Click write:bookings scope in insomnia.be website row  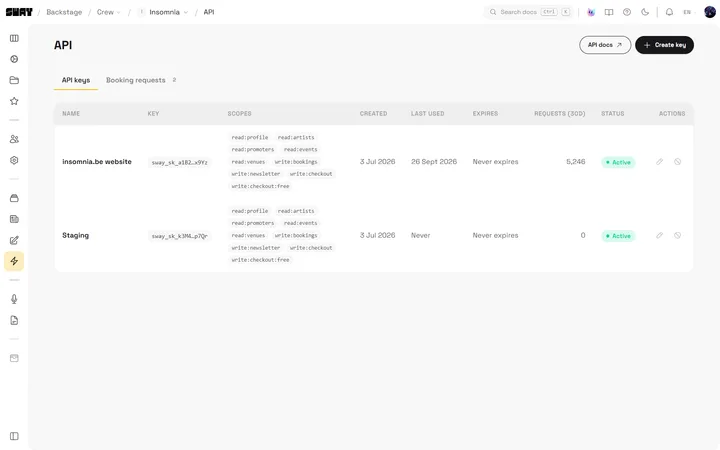(296, 162)
